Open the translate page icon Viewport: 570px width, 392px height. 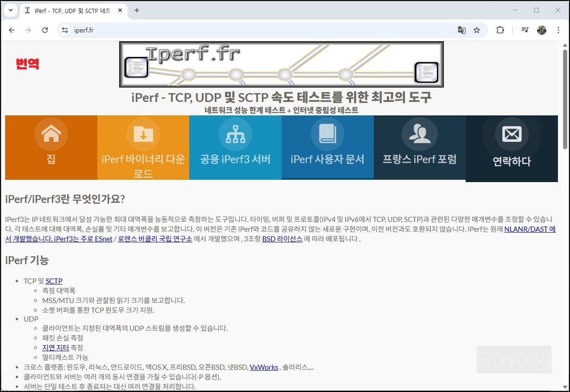(461, 30)
